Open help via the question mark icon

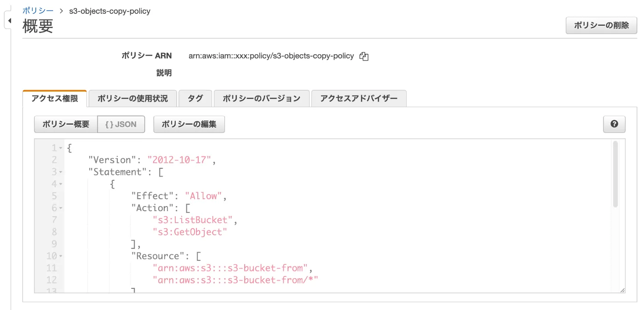[614, 124]
